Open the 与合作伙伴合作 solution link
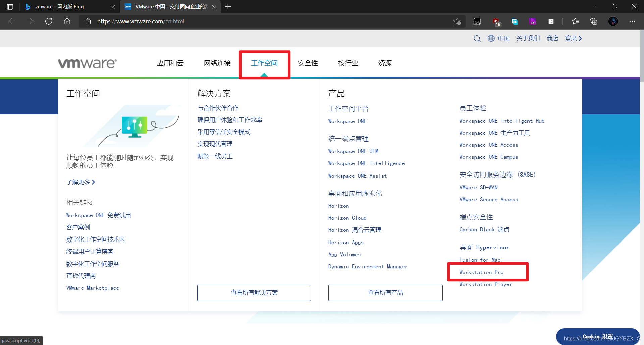Screen dimensions: 644x345 pyautogui.click(x=218, y=108)
